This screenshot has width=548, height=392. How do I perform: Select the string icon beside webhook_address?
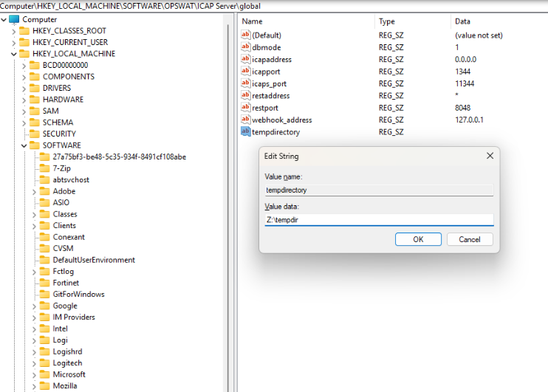tap(246, 120)
